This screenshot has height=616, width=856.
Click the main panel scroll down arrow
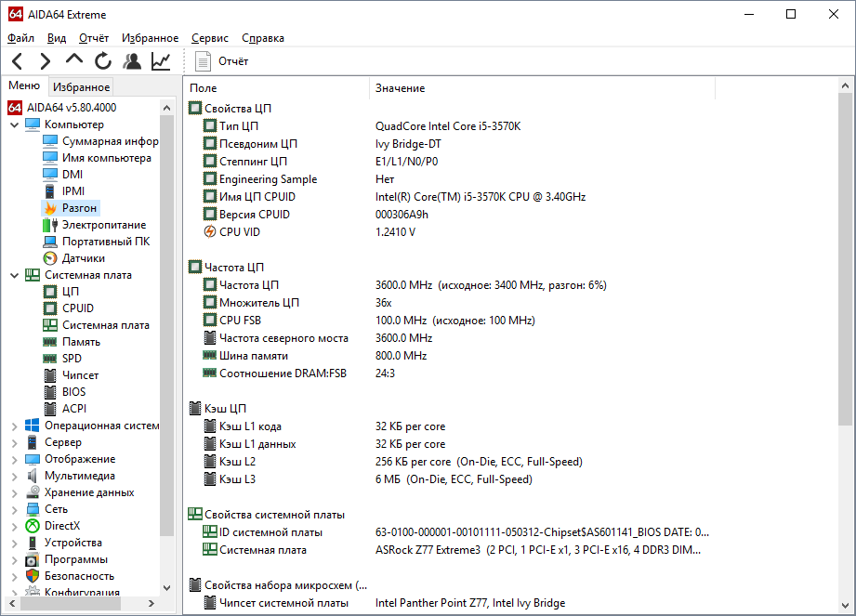coord(845,606)
